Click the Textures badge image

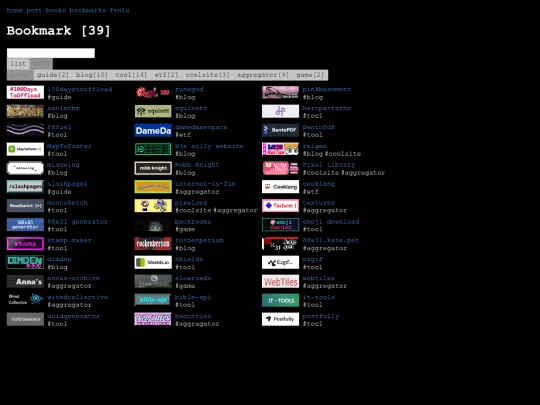[x=280, y=206]
